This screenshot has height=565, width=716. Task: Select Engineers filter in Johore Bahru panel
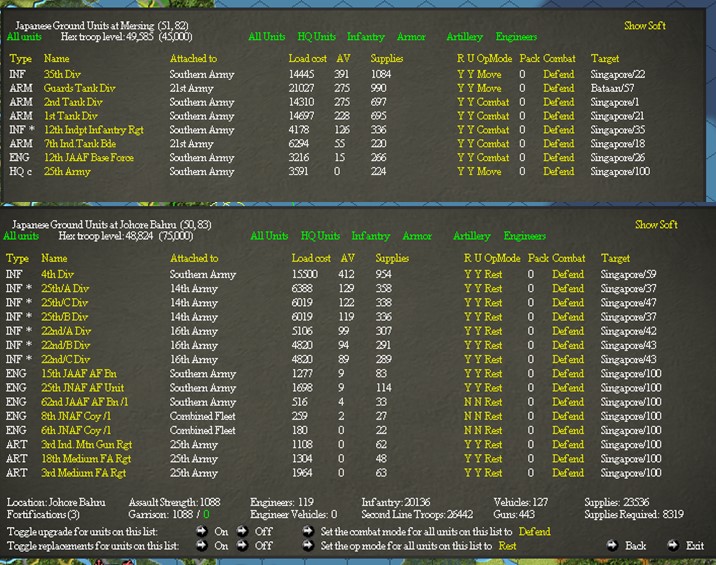pos(525,236)
